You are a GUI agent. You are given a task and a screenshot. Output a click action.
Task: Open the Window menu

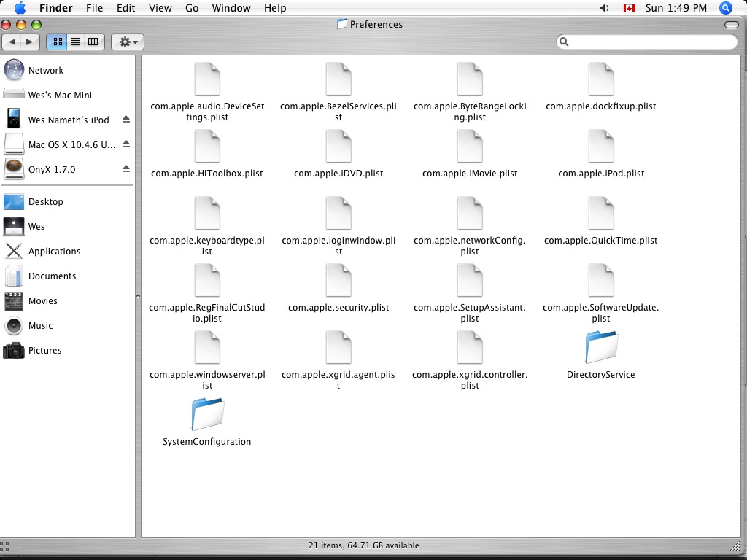(x=231, y=8)
